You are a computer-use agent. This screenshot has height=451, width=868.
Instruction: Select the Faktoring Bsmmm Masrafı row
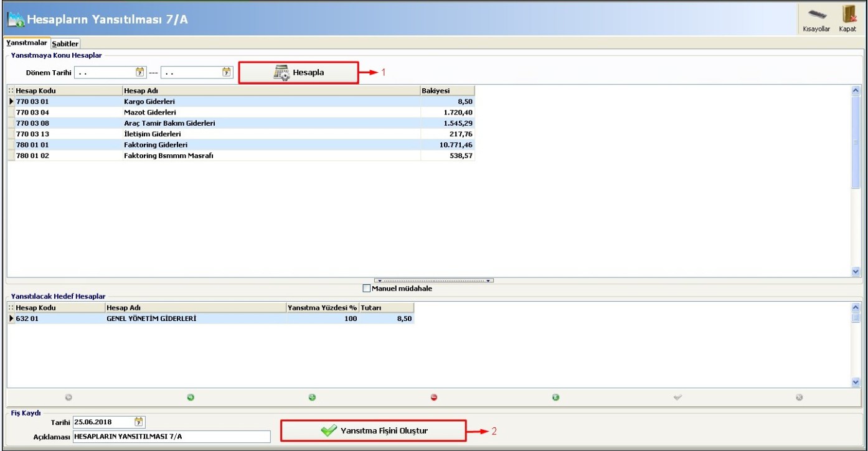click(x=241, y=156)
